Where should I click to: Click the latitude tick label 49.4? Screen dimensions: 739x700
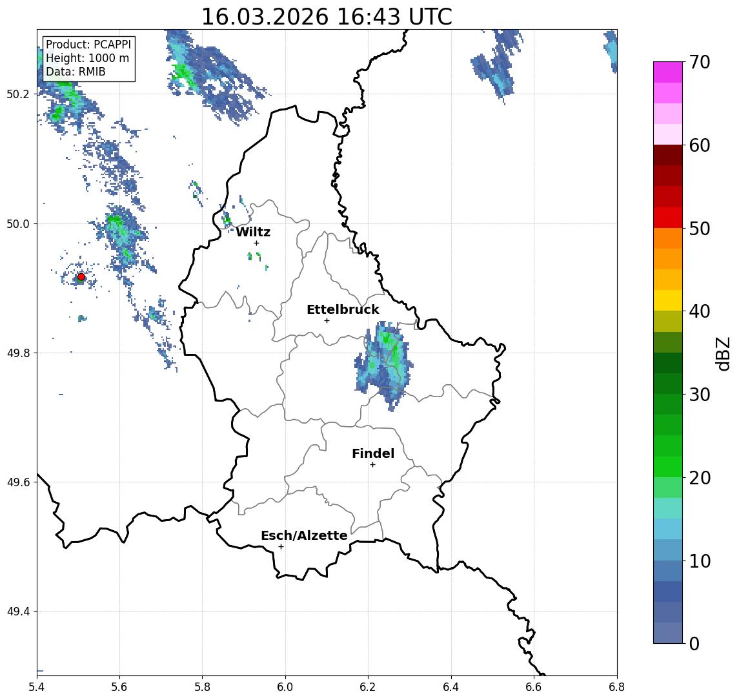pos(17,612)
